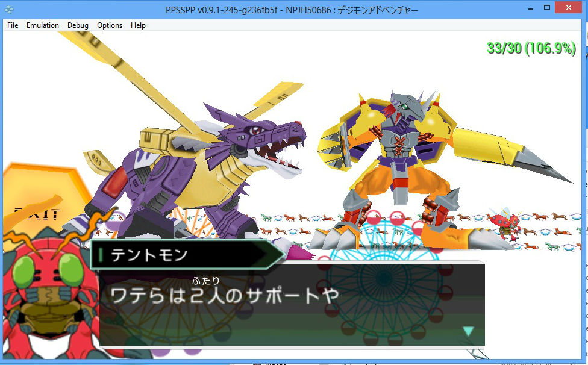This screenshot has width=588, height=365.
Task: Open the Debug menu
Action: coord(78,25)
